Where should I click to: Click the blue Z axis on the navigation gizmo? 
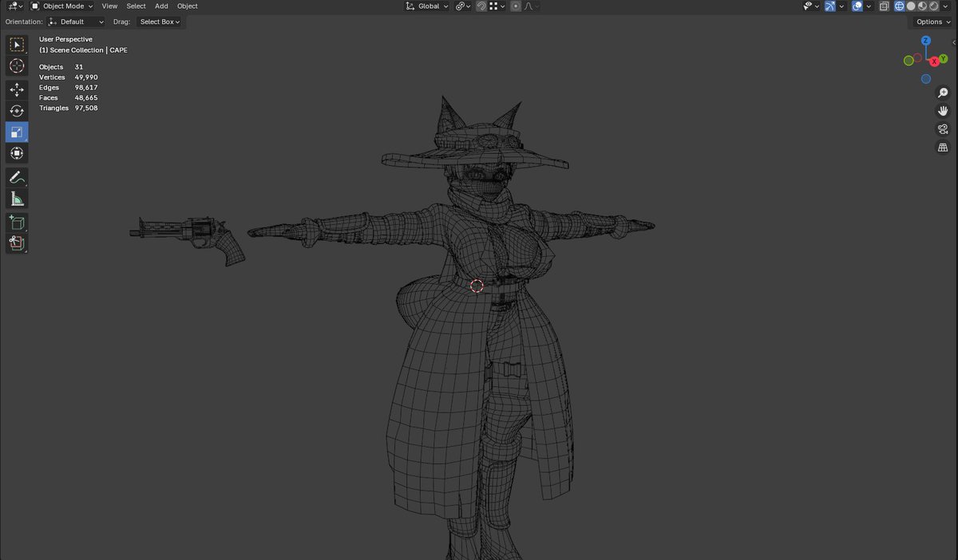pyautogui.click(x=926, y=41)
